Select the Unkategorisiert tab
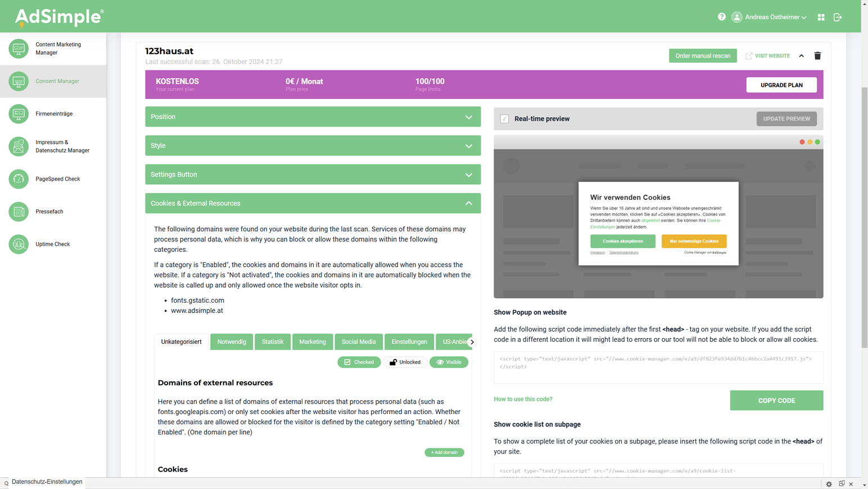 click(181, 342)
